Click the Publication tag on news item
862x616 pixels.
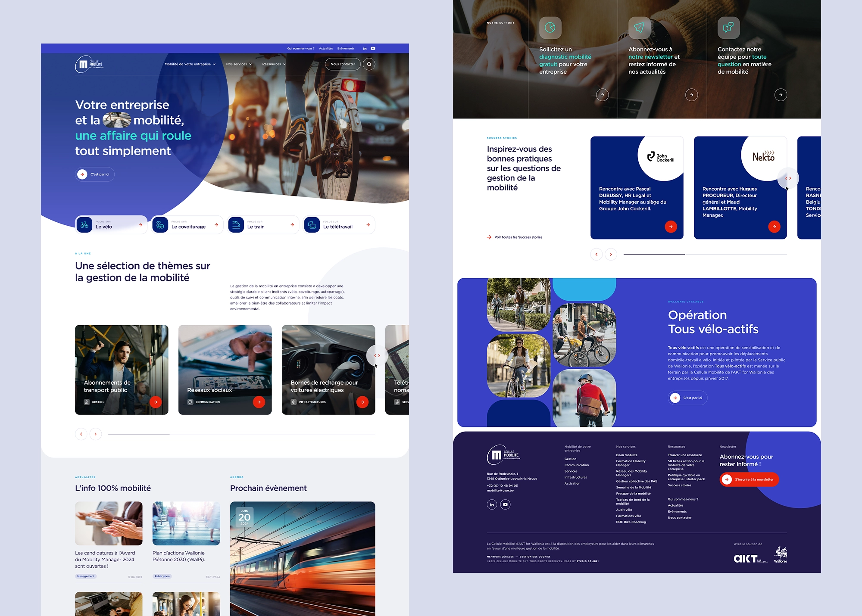coord(162,576)
